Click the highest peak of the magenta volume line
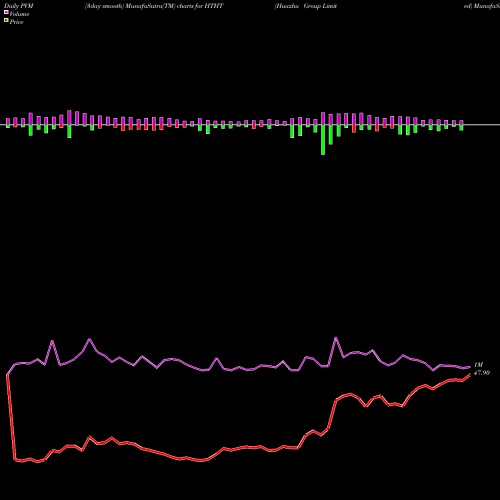Image resolution: width=500 pixels, height=500 pixels. coord(336,338)
